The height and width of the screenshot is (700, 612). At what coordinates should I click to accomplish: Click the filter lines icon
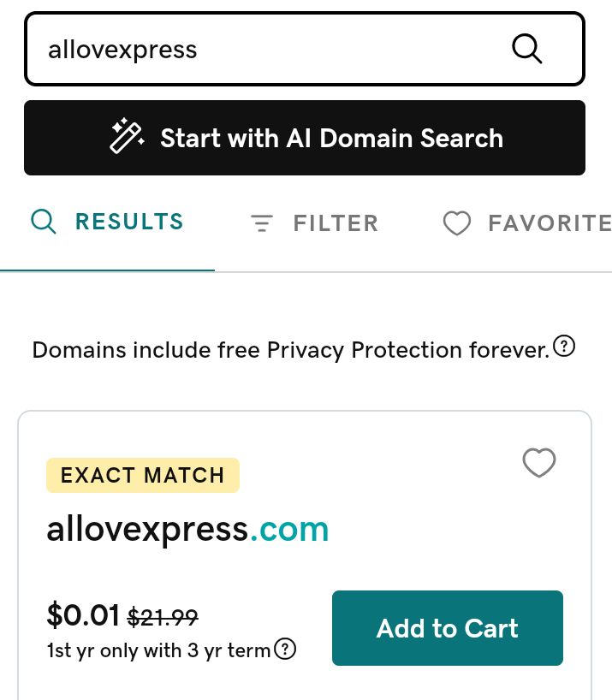click(x=262, y=223)
